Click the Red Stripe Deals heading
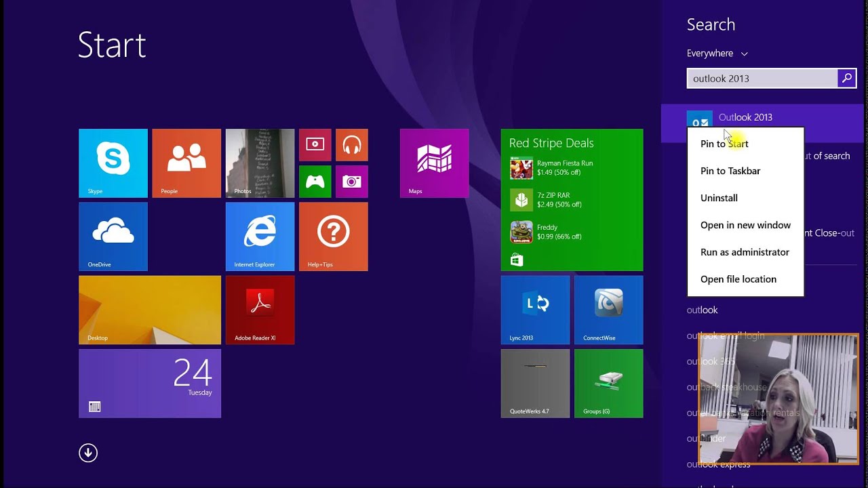The height and width of the screenshot is (488, 868). click(551, 143)
